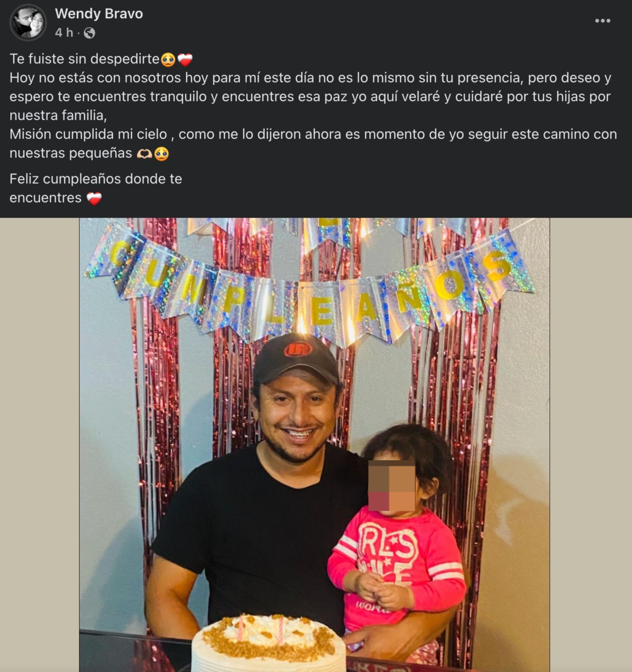Click the 'Feliz cumpleaños donde te' text
This screenshot has height=672, width=632.
point(96,179)
